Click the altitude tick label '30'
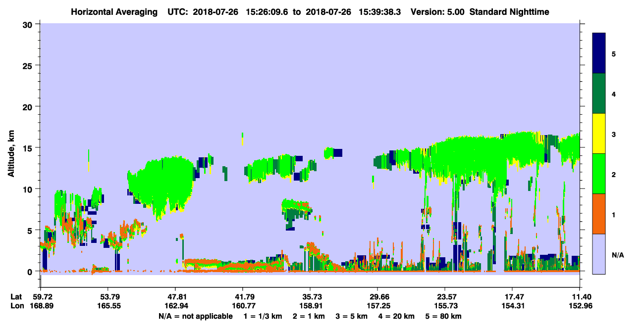 point(29,24)
